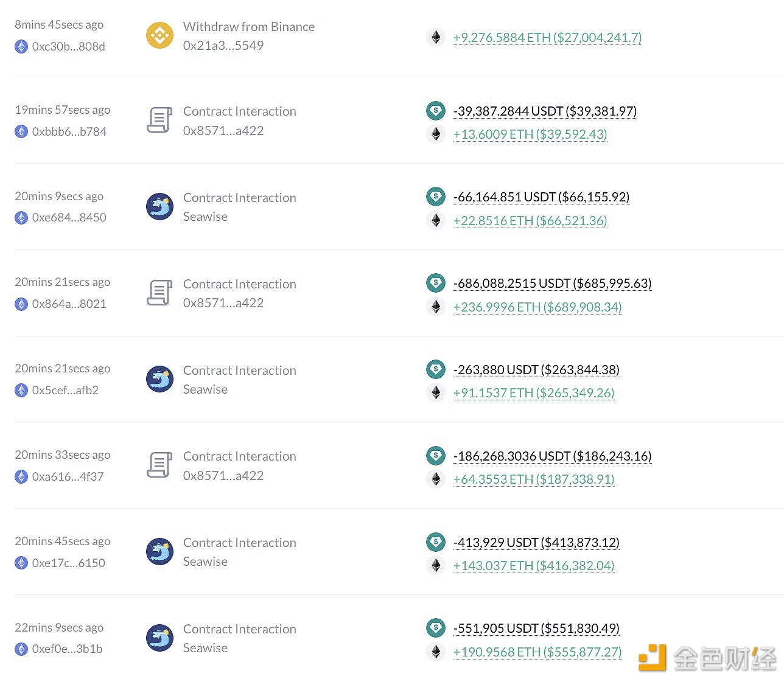This screenshot has height=679, width=784.
Task: Click ETH token icon beside +91.1537 ETH
Action: click(x=436, y=392)
